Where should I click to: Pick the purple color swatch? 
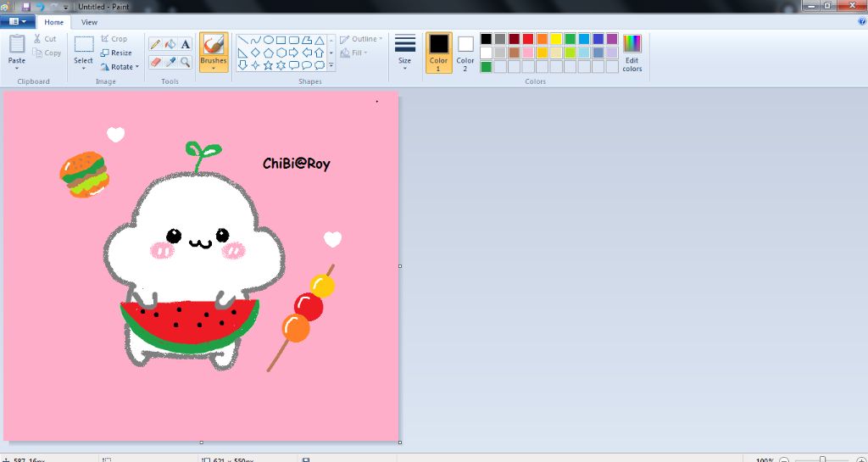pos(612,39)
